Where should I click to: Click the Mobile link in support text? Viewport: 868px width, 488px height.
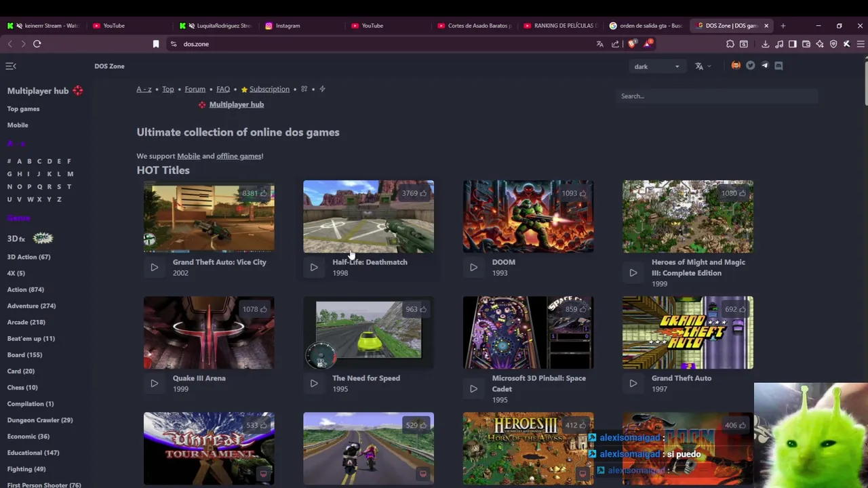[x=189, y=156]
